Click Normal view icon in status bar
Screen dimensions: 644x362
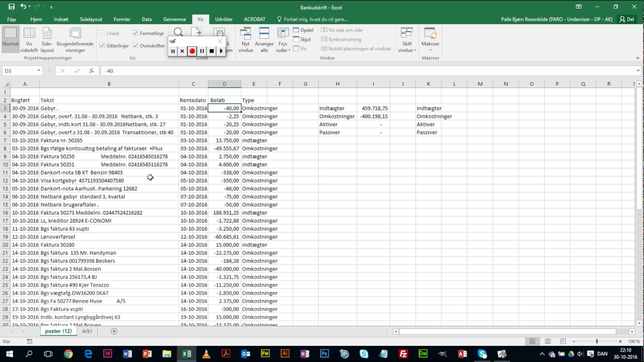pos(532,341)
